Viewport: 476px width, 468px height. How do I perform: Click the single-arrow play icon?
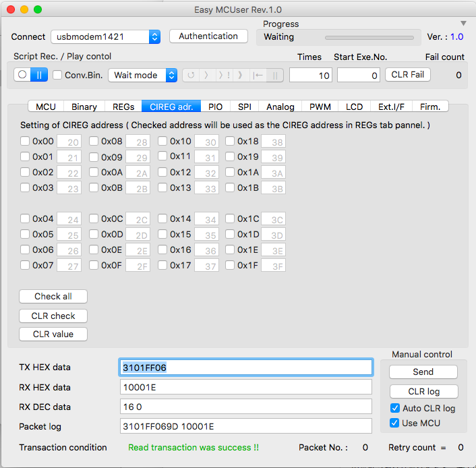click(206, 75)
